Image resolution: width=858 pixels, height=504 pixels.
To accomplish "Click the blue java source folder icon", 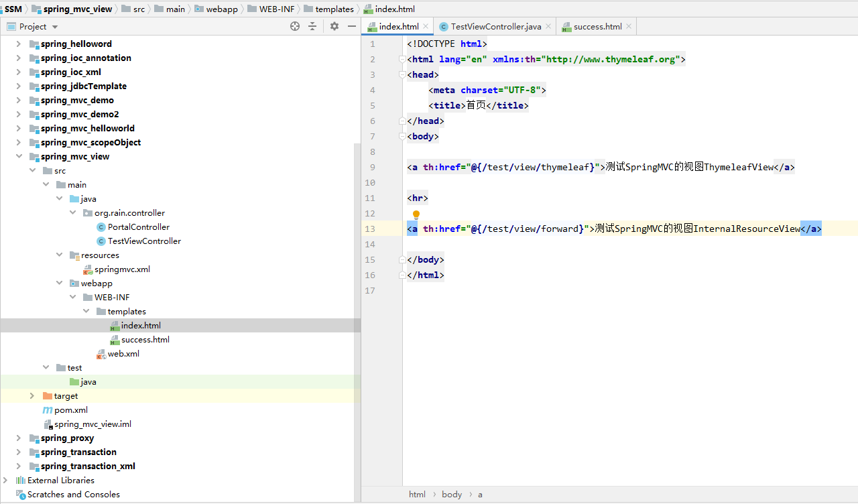I will point(74,199).
